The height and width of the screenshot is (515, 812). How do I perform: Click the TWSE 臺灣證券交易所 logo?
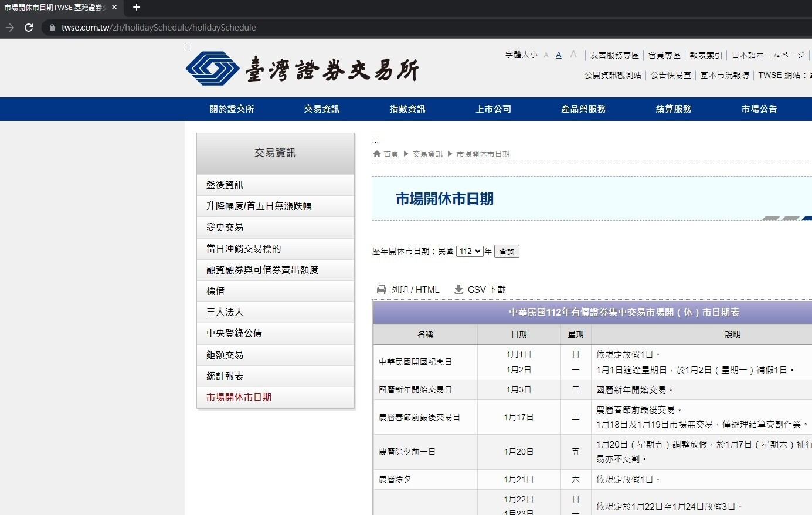tap(303, 68)
